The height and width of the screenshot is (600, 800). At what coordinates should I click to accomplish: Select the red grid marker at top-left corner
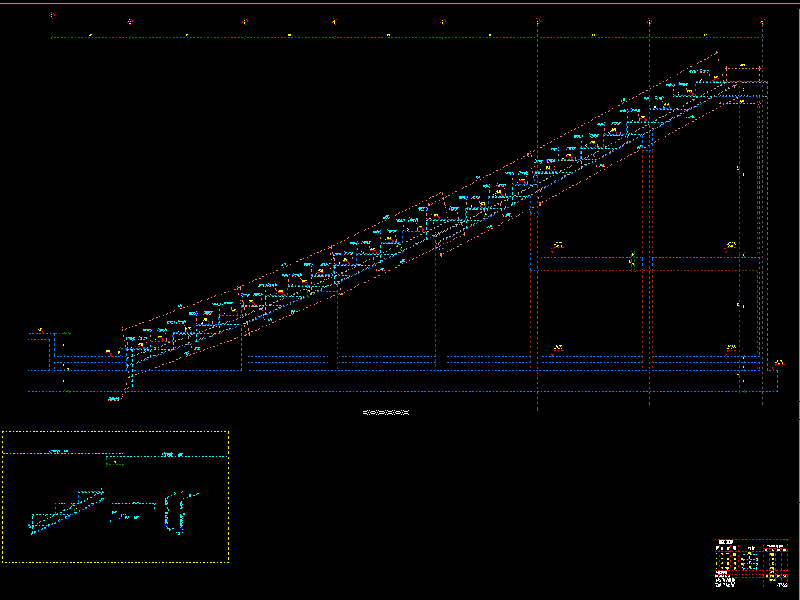tap(52, 17)
